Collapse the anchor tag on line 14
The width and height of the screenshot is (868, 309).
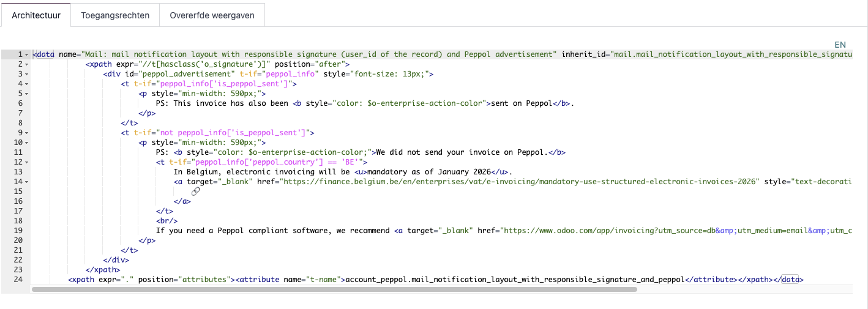pos(27,182)
